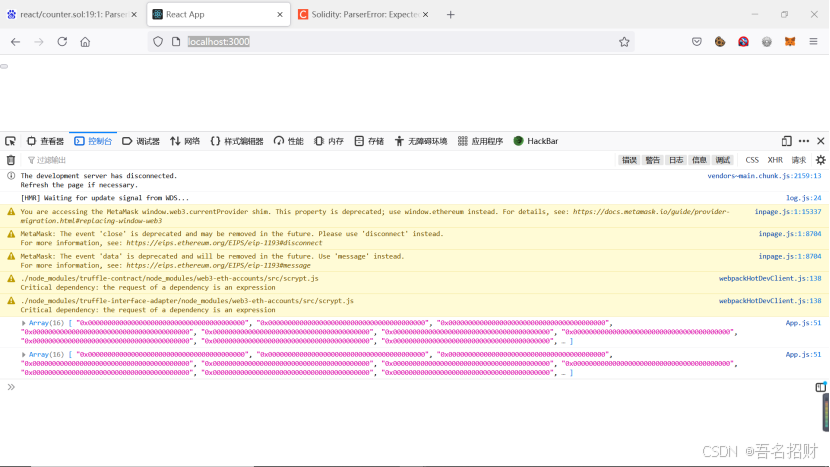Open a new browser tab

click(450, 15)
